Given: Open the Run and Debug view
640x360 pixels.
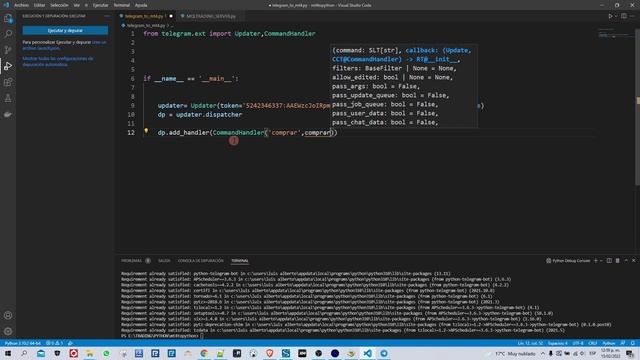Looking at the screenshot, I should coord(8,66).
